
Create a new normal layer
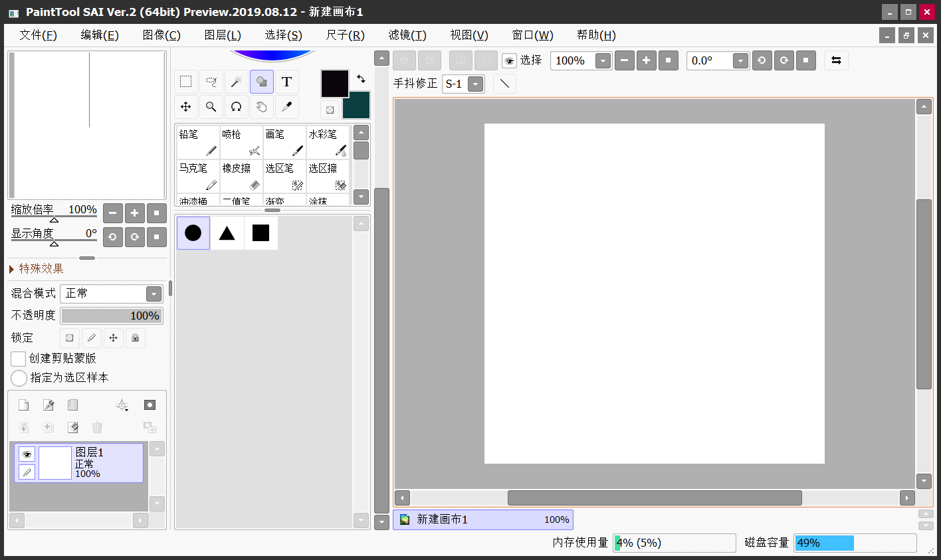24,405
